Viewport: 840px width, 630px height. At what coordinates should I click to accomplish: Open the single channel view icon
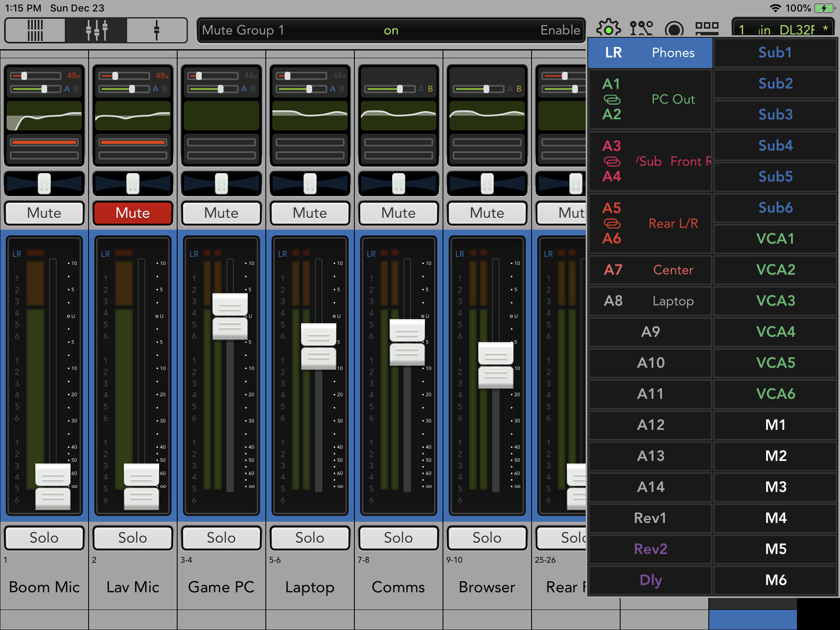(x=156, y=30)
